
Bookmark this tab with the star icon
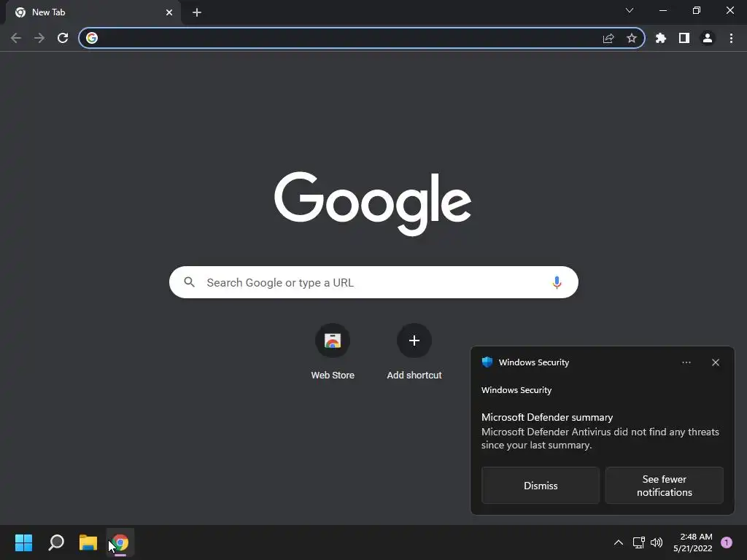[x=632, y=38]
